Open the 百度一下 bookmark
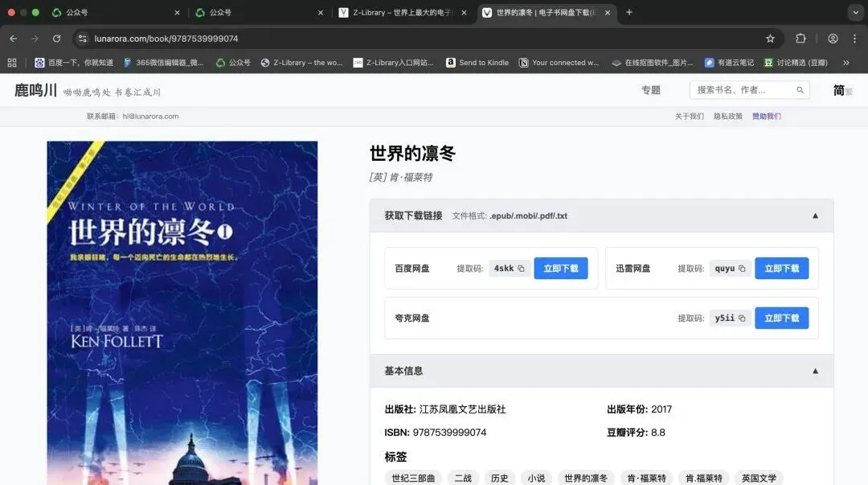This screenshot has width=868, height=485. point(74,63)
